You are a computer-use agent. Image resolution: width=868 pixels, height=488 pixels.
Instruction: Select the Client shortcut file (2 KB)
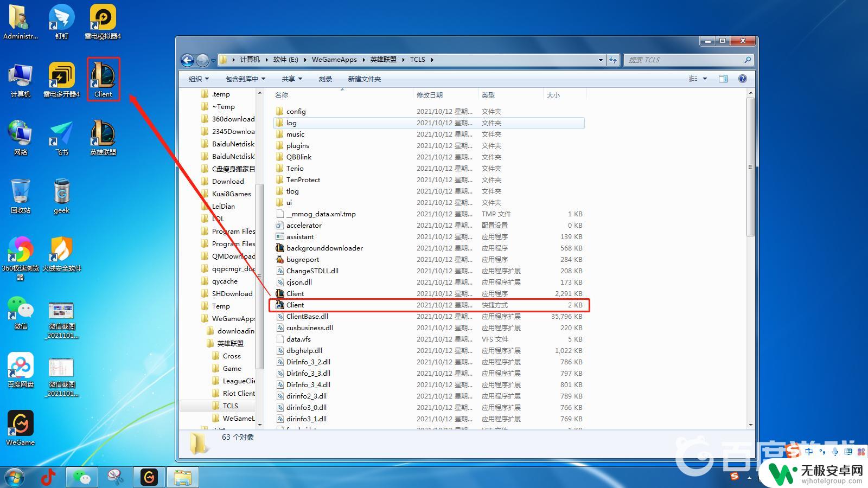[429, 305]
